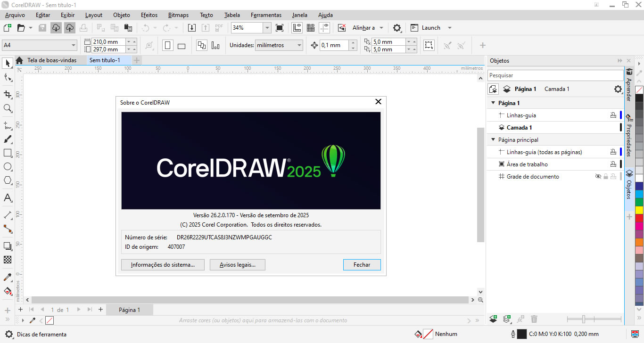Select the Ellipse tool
Image resolution: width=644 pixels, height=343 pixels.
[x=8, y=166]
